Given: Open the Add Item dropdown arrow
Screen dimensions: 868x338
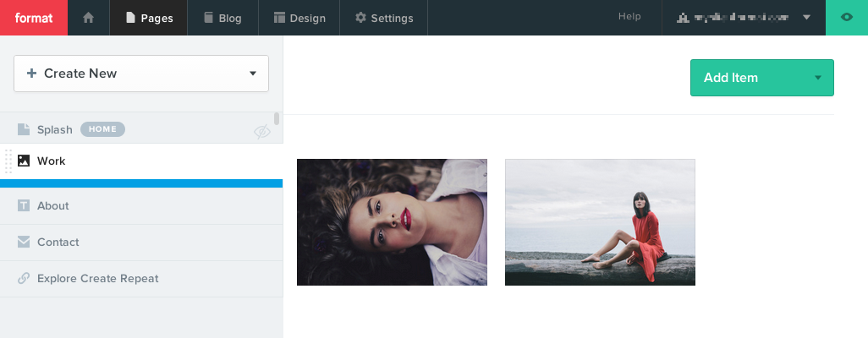Looking at the screenshot, I should pyautogui.click(x=817, y=78).
